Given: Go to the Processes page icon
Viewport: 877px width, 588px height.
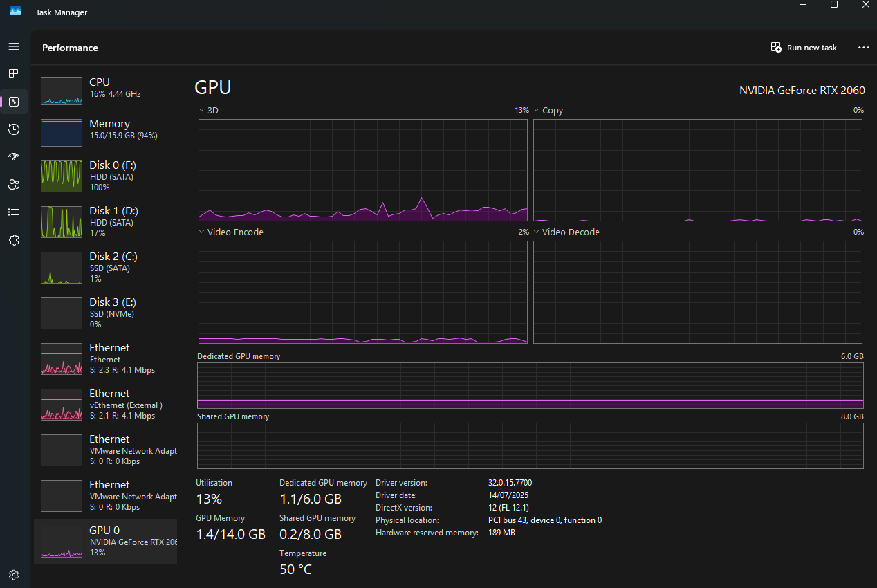Looking at the screenshot, I should click(x=14, y=73).
